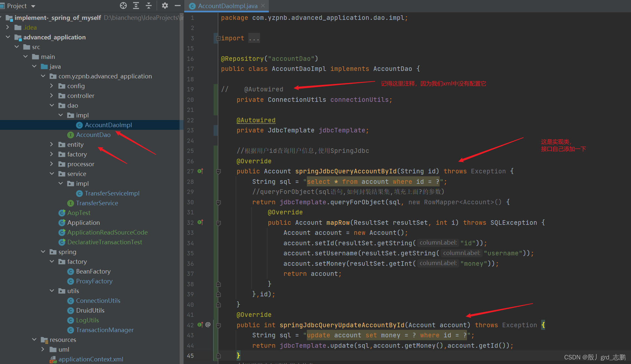Open Project panel settings gear

[x=165, y=6]
